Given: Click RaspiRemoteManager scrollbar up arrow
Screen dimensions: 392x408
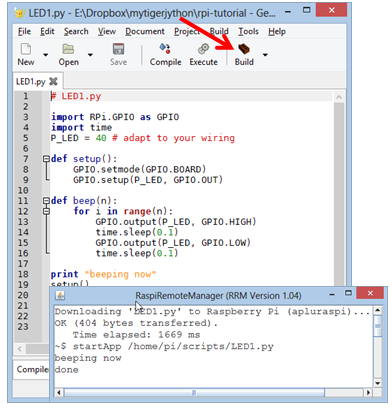Looking at the screenshot, I should (x=377, y=310).
